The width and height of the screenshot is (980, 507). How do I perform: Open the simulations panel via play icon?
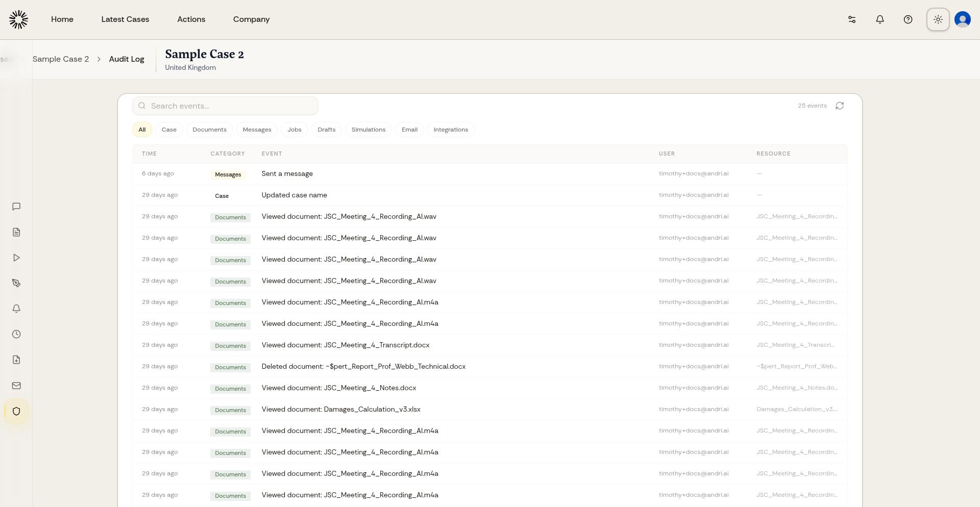click(x=16, y=258)
